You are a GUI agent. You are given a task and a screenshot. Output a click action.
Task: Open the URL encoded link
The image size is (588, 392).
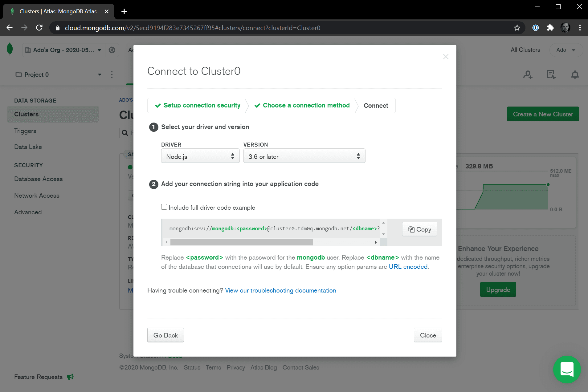pos(408,267)
